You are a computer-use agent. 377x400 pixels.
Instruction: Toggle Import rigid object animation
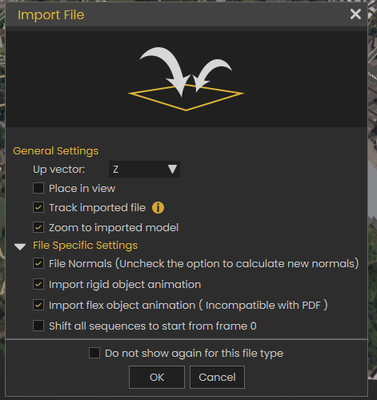(38, 284)
